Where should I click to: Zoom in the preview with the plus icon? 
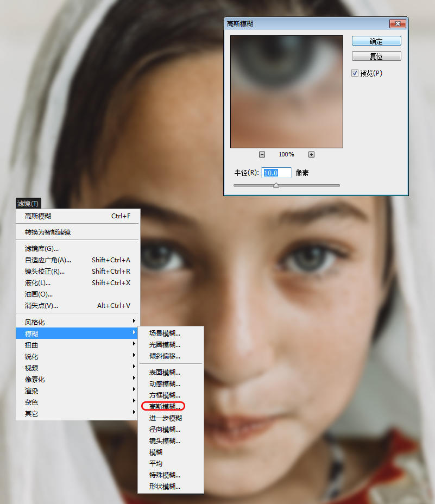[x=311, y=154]
